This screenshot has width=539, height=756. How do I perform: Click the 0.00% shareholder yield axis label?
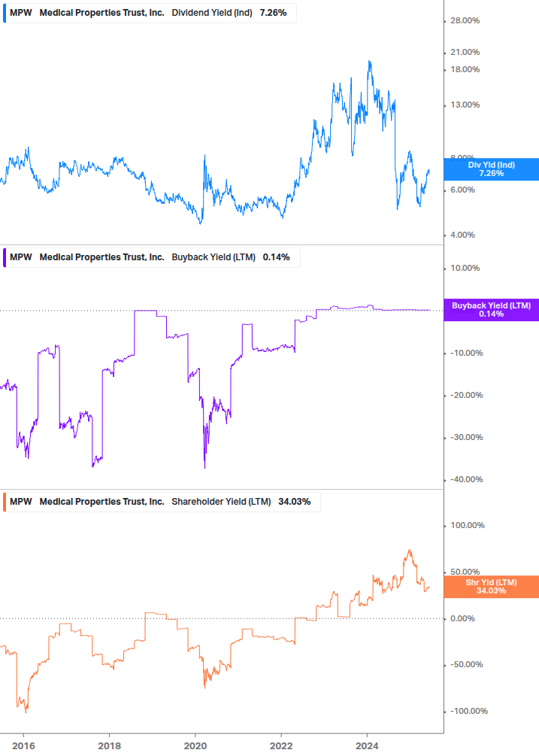click(x=462, y=618)
